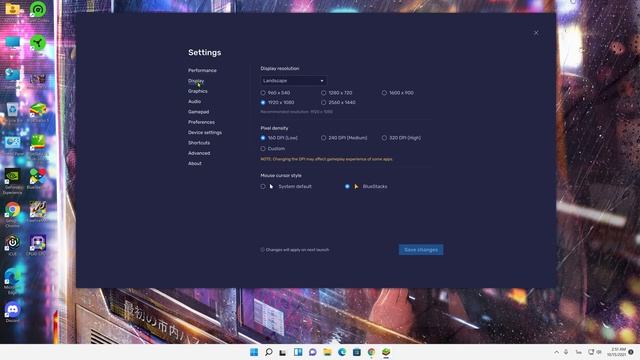Open the clock and date in the taskbar
This screenshot has width=640, height=360.
[616, 352]
